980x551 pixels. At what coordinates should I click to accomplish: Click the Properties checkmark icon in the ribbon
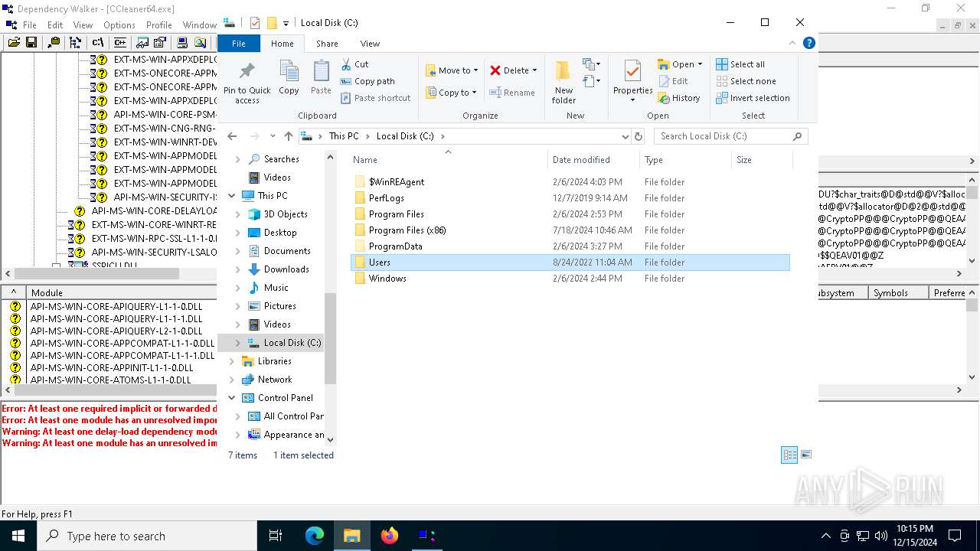[x=632, y=71]
